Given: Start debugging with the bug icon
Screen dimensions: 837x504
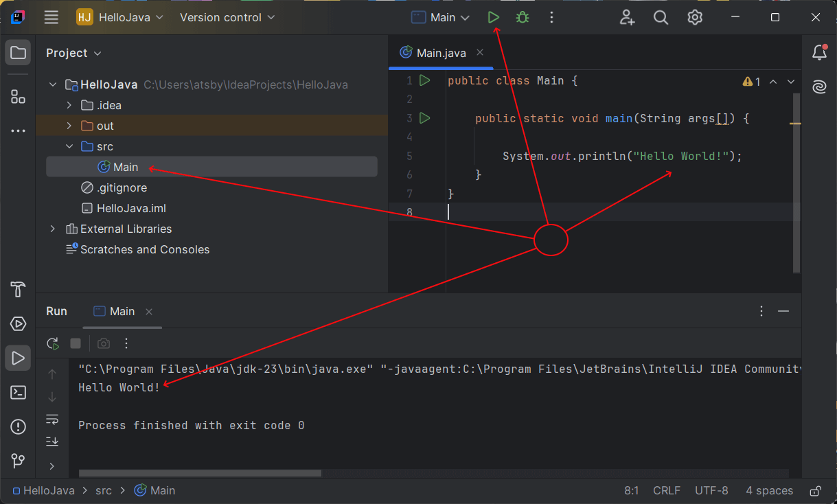Looking at the screenshot, I should (523, 17).
